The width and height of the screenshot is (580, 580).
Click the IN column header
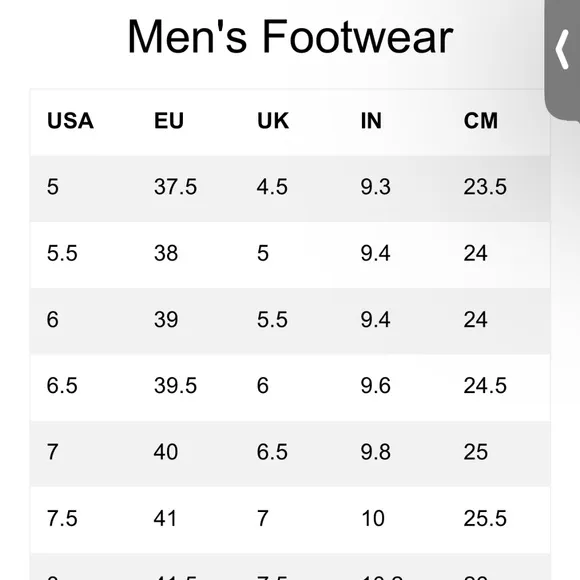click(x=371, y=121)
